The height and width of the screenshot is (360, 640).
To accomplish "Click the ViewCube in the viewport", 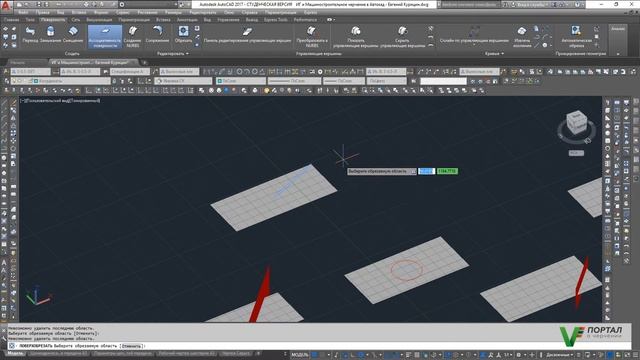I will (576, 123).
